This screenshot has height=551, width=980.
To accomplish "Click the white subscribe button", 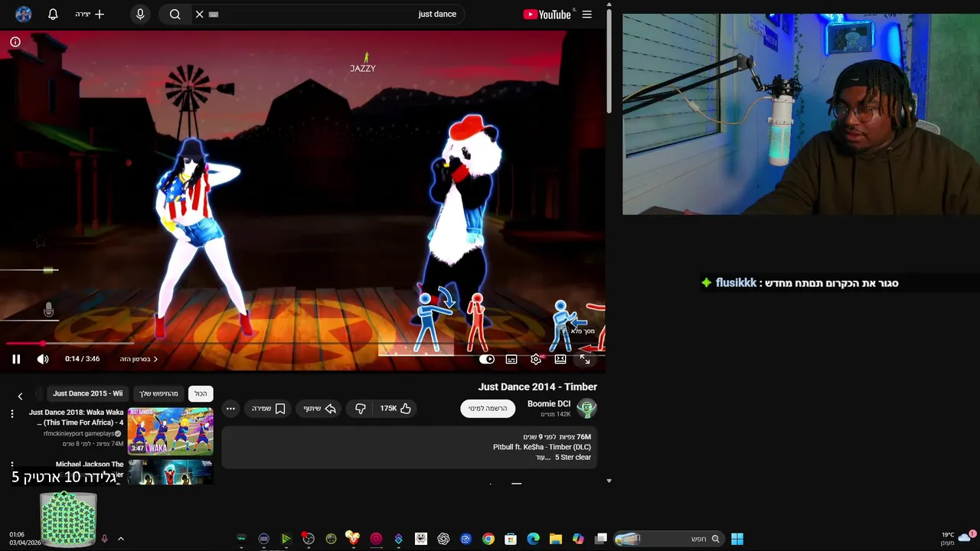I will (488, 409).
